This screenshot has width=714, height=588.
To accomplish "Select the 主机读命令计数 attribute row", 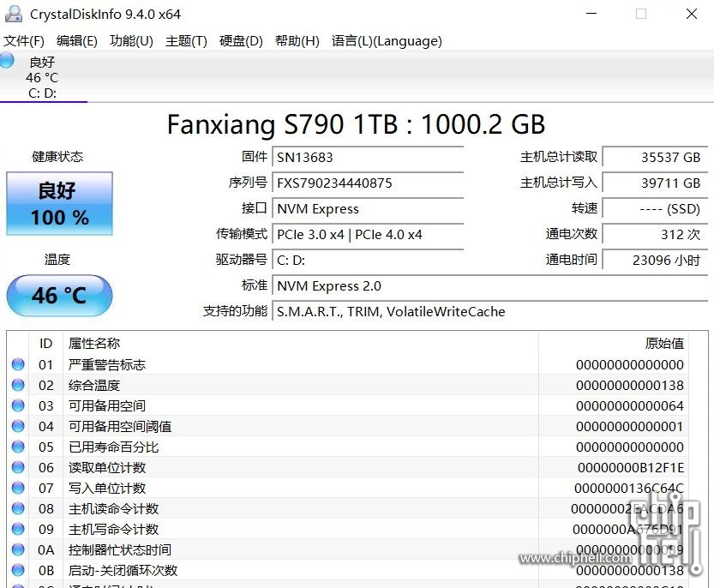I will coord(348,508).
